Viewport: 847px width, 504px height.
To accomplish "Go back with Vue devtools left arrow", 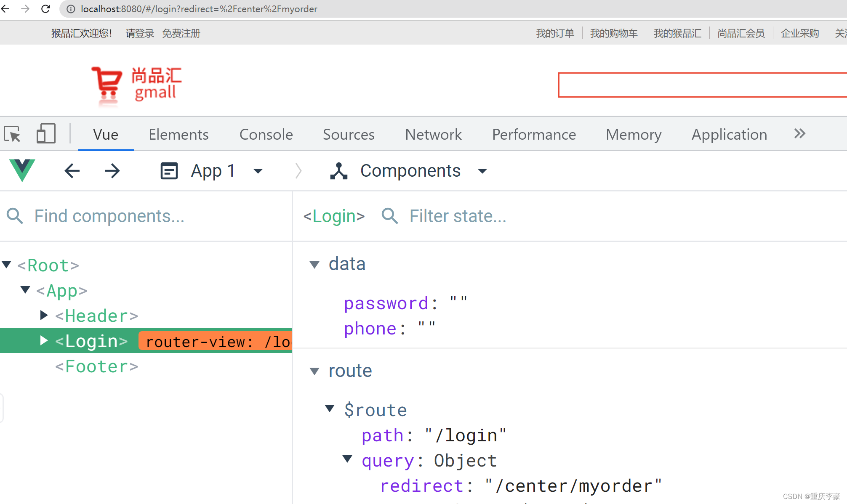I will [72, 171].
